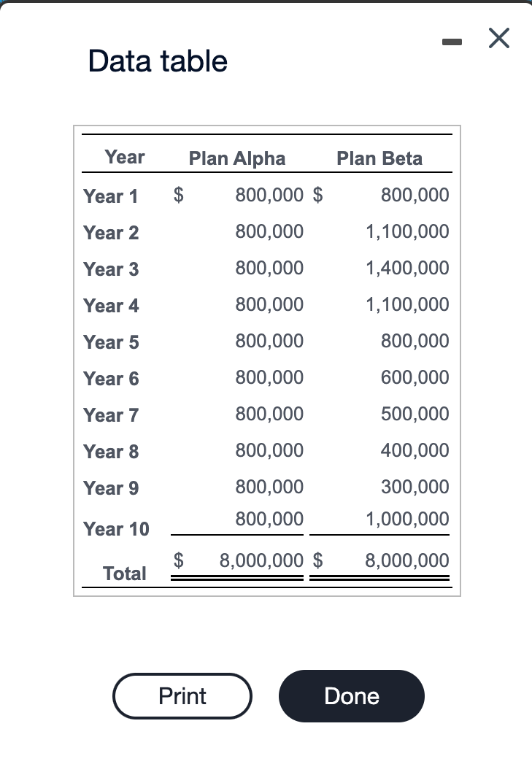This screenshot has height=764, width=532.
Task: Select Plan Beta's 500,000 value
Action: click(415, 414)
